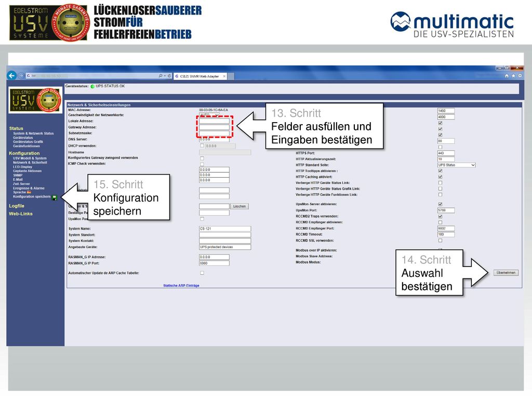Click the green UPS status indicator dot

tap(92, 86)
